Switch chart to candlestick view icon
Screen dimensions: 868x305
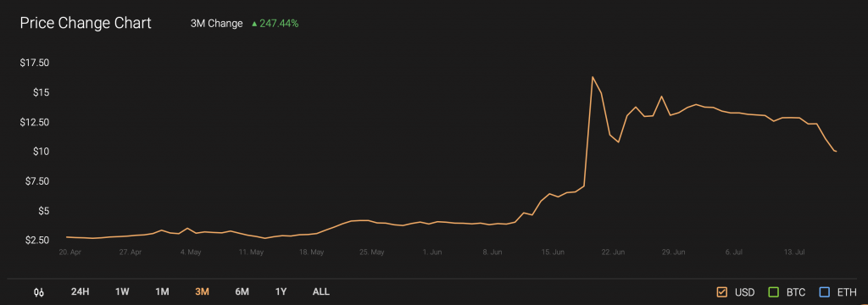point(39,292)
